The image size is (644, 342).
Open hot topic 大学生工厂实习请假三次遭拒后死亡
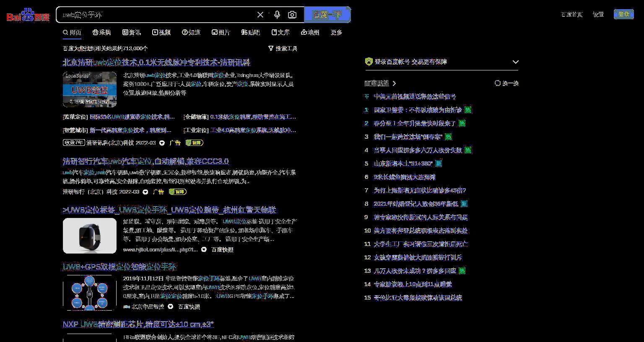tap(421, 244)
